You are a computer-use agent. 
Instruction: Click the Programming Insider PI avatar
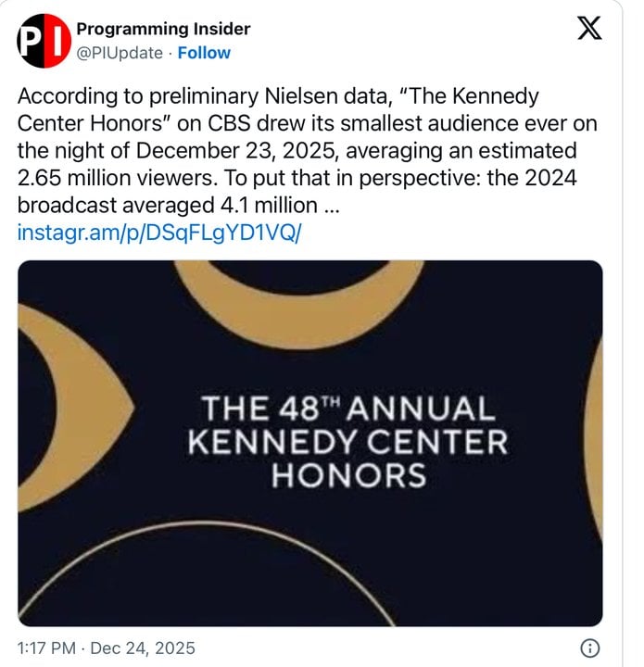[x=39, y=41]
